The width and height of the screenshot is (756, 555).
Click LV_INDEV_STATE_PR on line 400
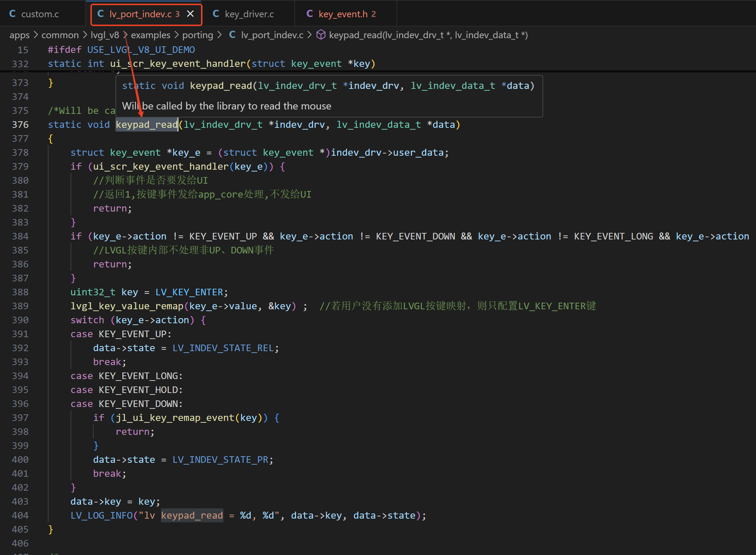221,460
